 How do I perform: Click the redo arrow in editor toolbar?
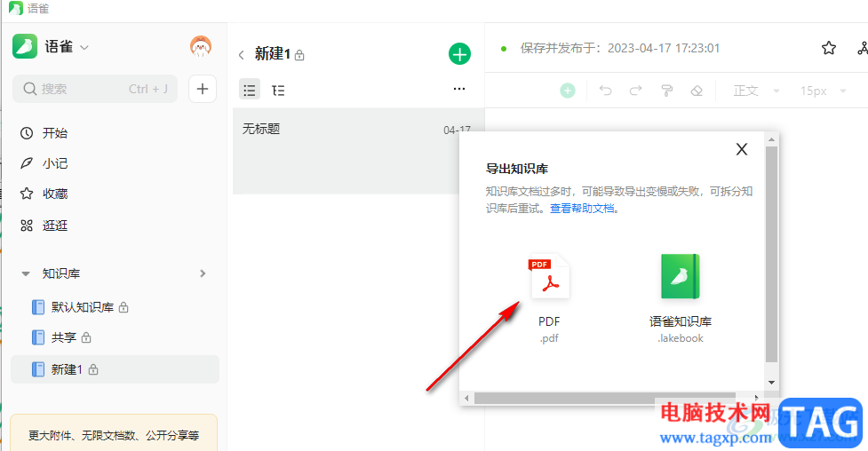[635, 91]
